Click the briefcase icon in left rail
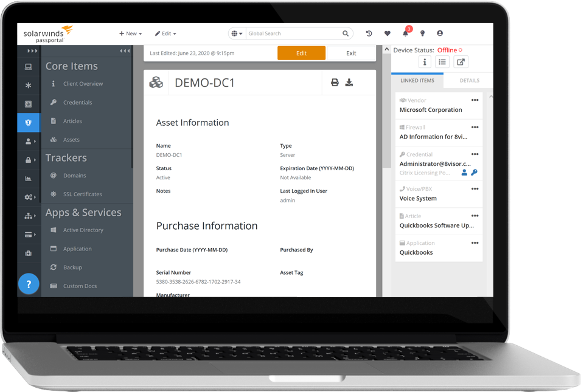The height and width of the screenshot is (392, 581). pos(28,253)
